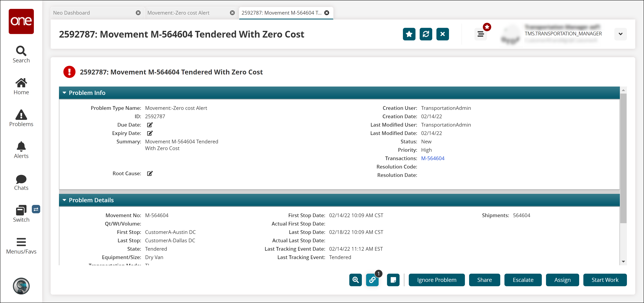This screenshot has height=303, width=644.
Task: Open the Search sidebar icon
Action: pyautogui.click(x=21, y=54)
